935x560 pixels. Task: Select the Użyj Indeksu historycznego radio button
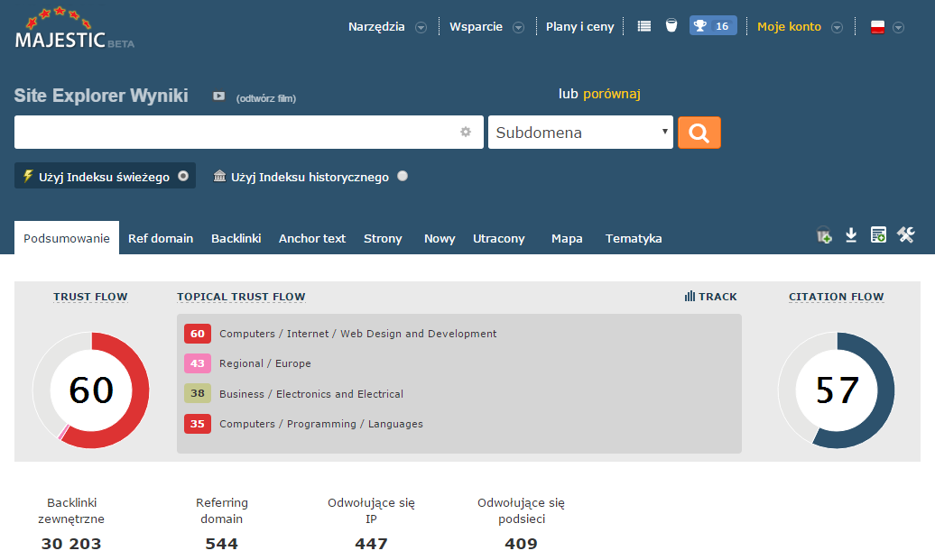[x=403, y=176]
